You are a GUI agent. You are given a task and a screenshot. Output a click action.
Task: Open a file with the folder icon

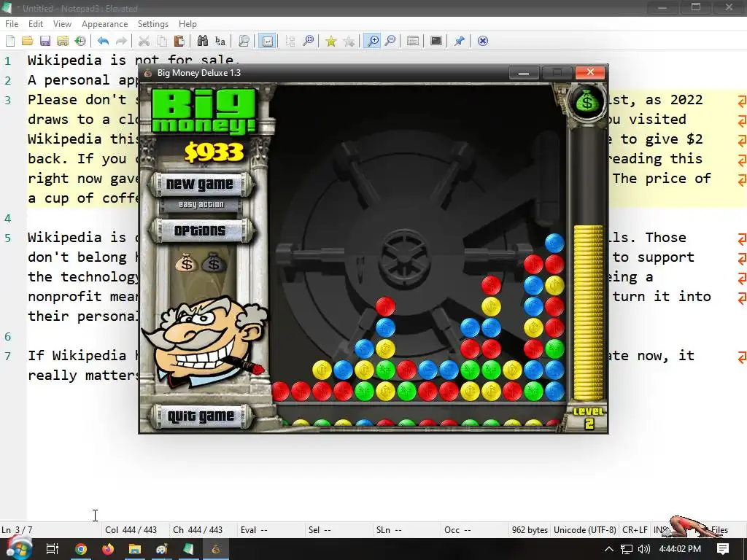[28, 41]
